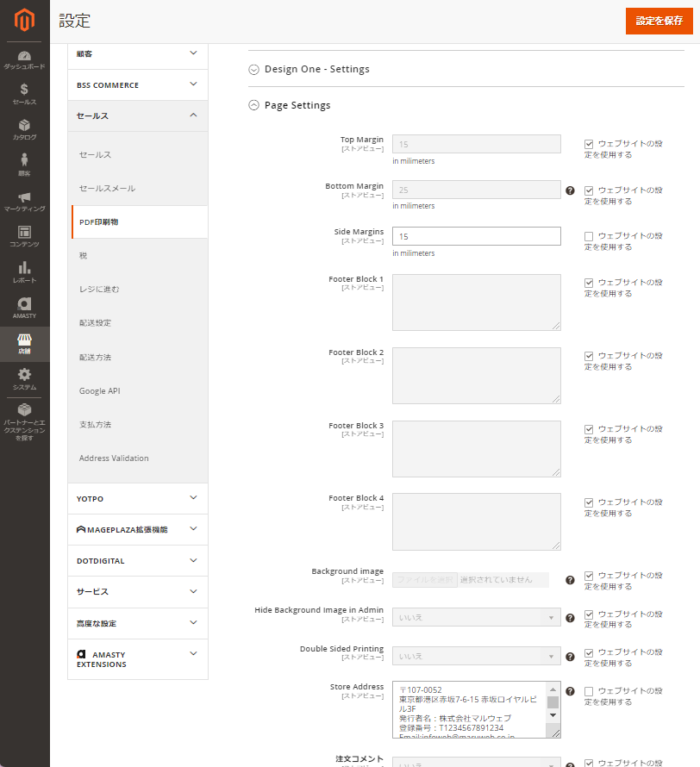Click help icon for Double Sided Printing
The image size is (700, 767).
coord(570,657)
